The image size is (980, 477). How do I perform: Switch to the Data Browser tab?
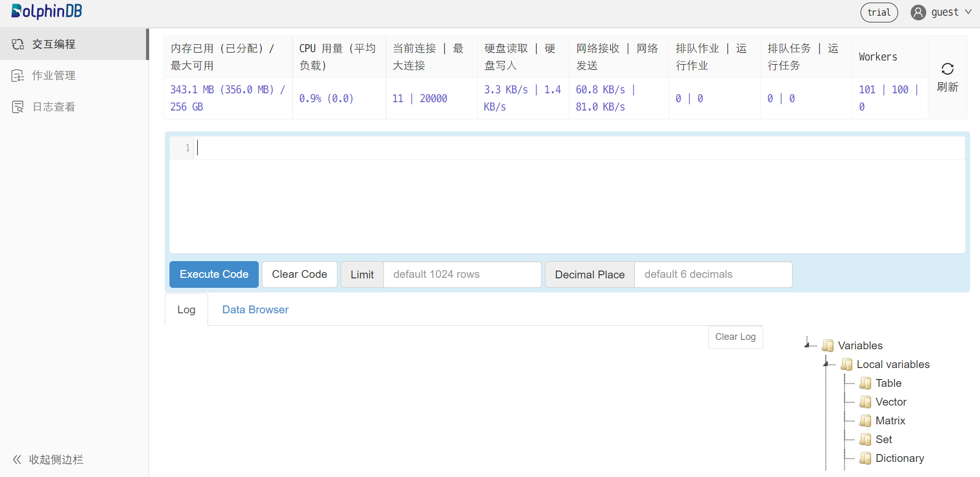[255, 310]
